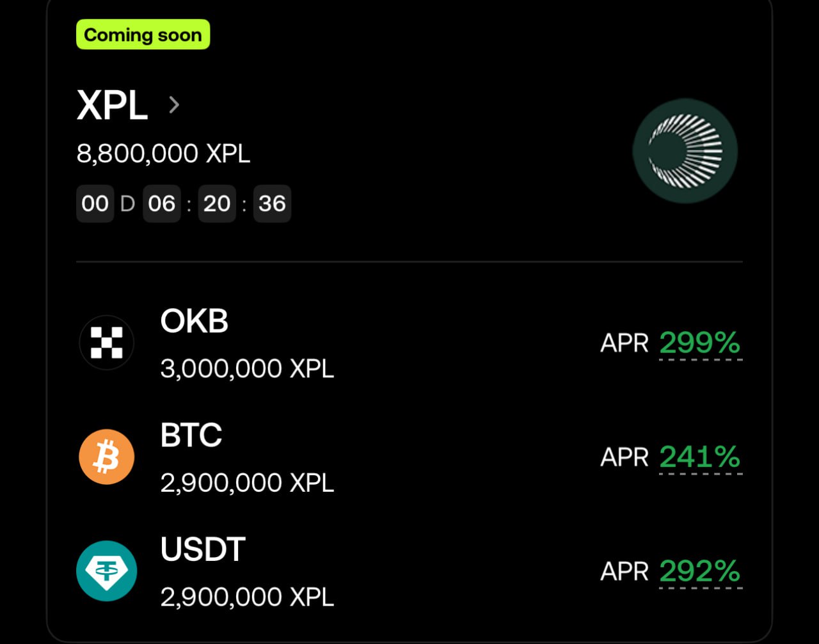Click OKB pool 3,000,000 XPL reward
This screenshot has width=819, height=644.
coord(247,369)
